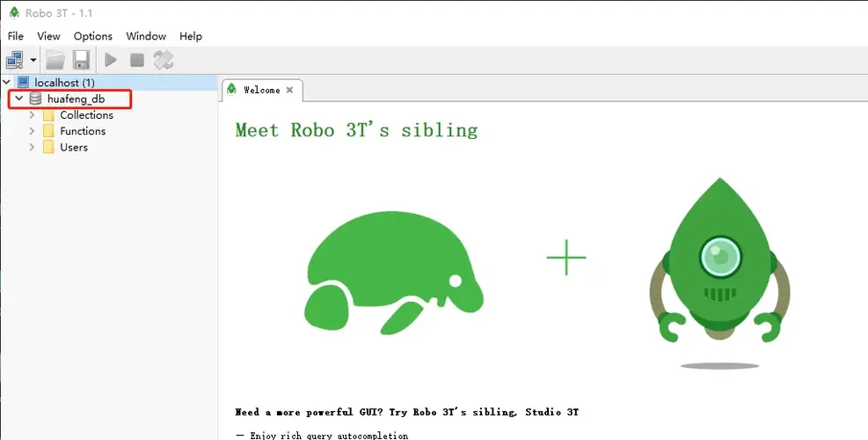
Task: Select the Users tree item
Action: [x=74, y=147]
